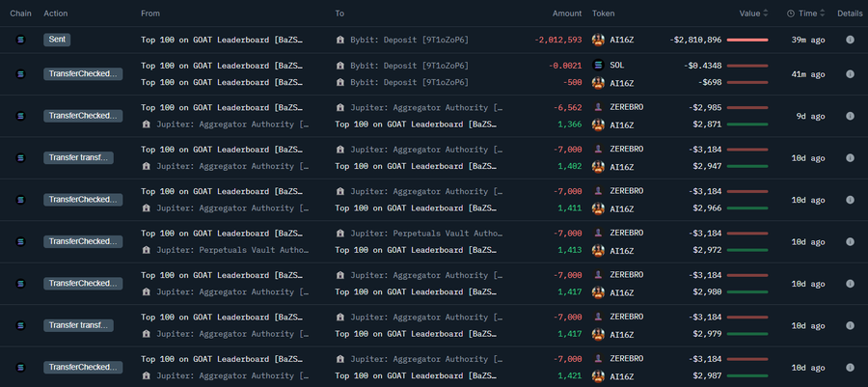This screenshot has width=868, height=387.
Task: Click the $2,871 value cell
Action: 707,124
